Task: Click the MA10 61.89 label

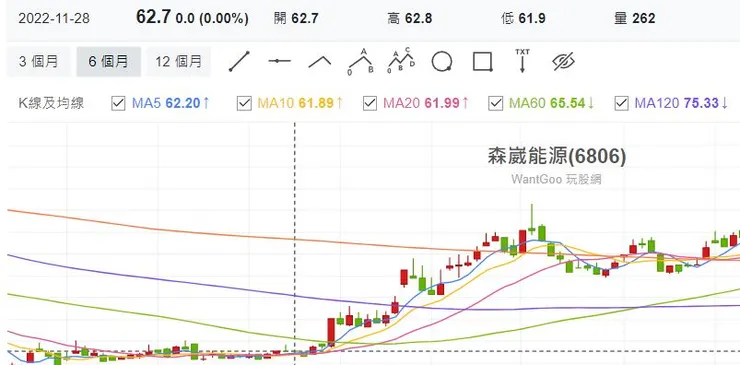Action: click(300, 103)
